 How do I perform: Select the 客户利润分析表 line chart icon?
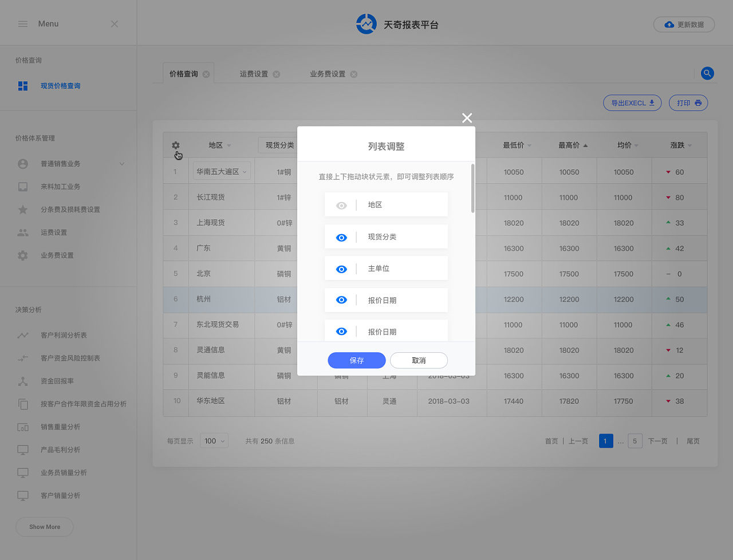[x=22, y=335]
